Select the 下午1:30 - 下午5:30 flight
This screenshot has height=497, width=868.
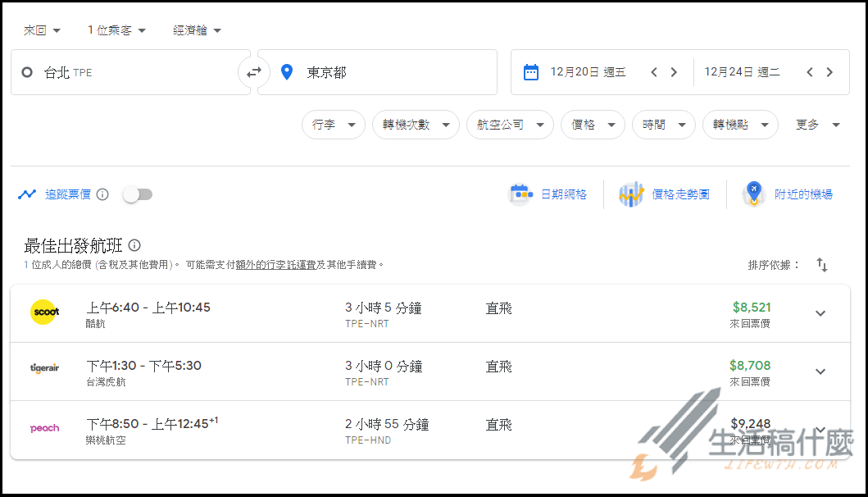point(430,372)
